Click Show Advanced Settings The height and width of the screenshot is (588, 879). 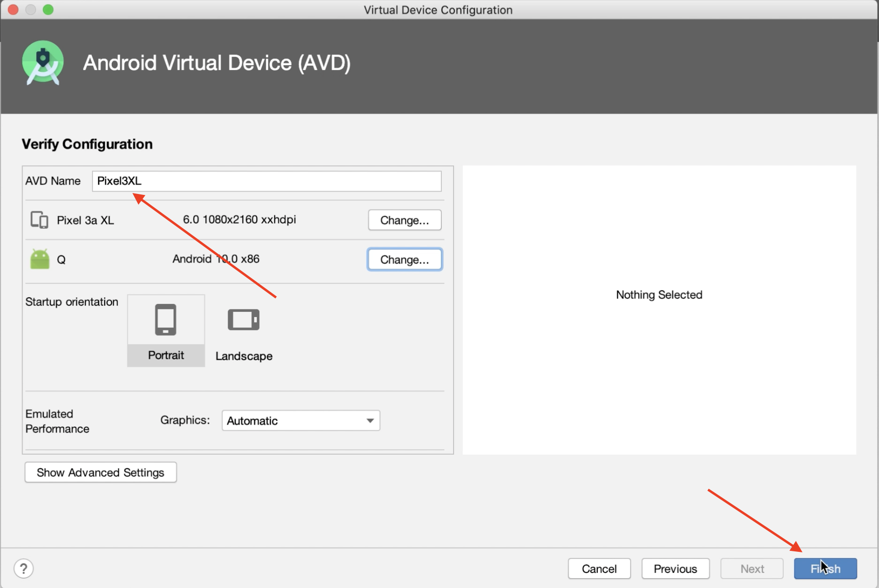[100, 472]
